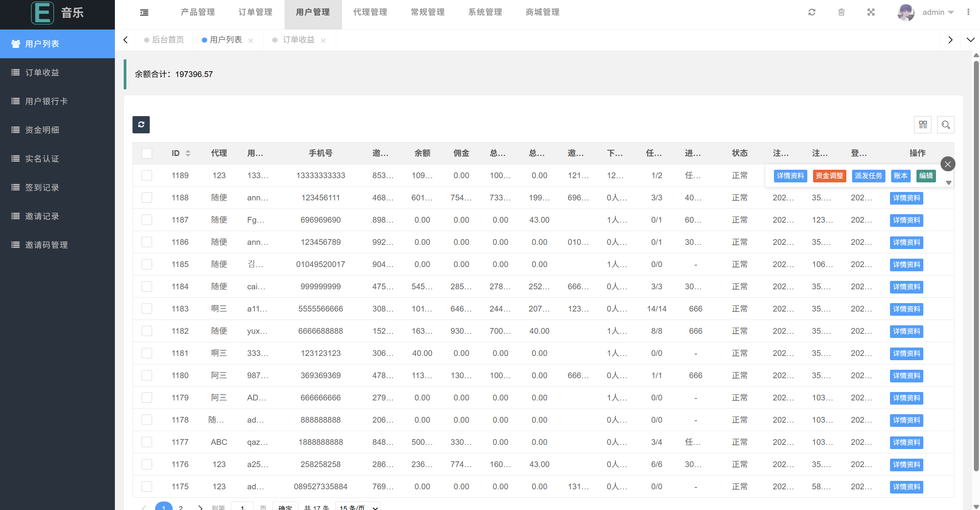Image resolution: width=980 pixels, height=510 pixels.
Task: Open 用户银行卡 in the sidebar
Action: tap(57, 101)
